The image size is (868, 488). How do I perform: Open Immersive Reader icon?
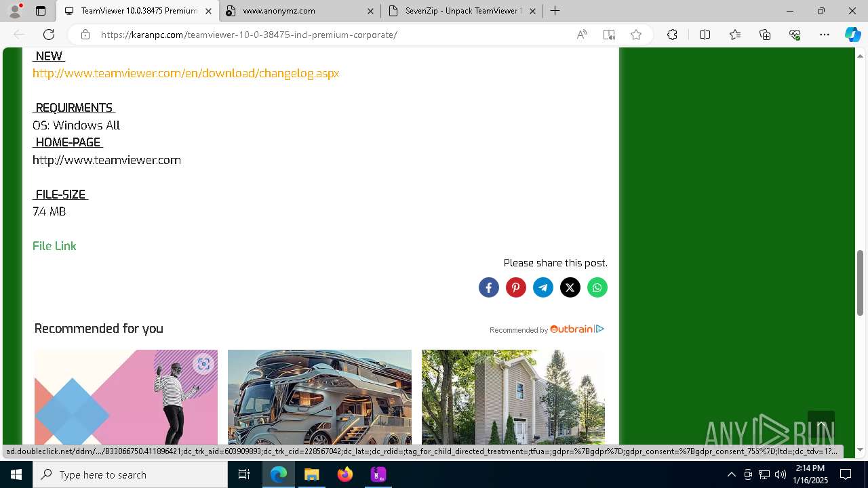click(x=609, y=35)
